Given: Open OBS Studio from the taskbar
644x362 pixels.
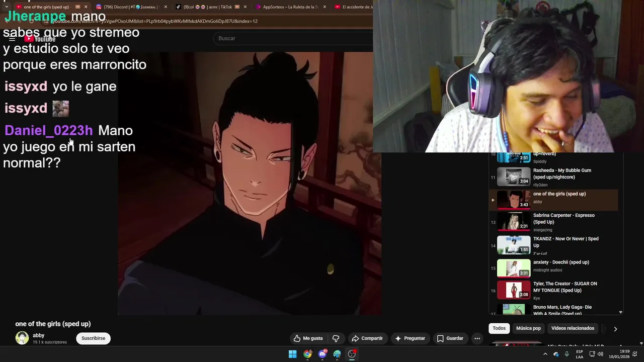Looking at the screenshot, I should (x=352, y=354).
